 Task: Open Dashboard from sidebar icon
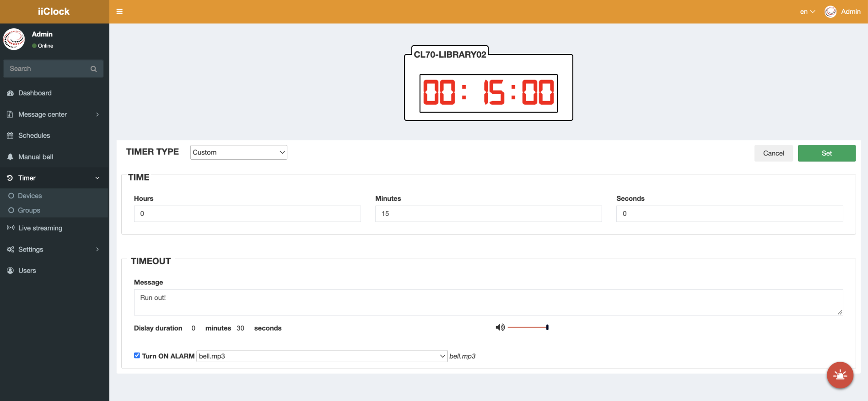pos(10,93)
